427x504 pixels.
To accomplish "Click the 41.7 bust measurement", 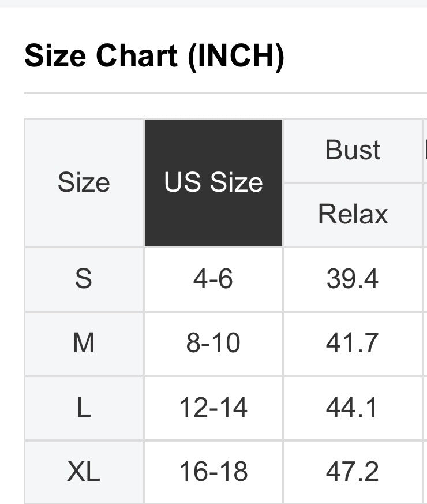I will click(352, 343).
